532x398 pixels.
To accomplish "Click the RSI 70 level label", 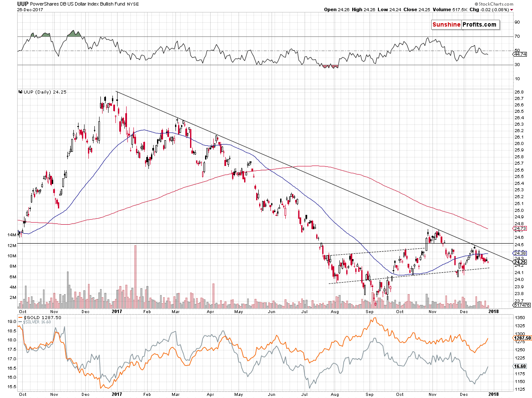I will pos(517,36).
